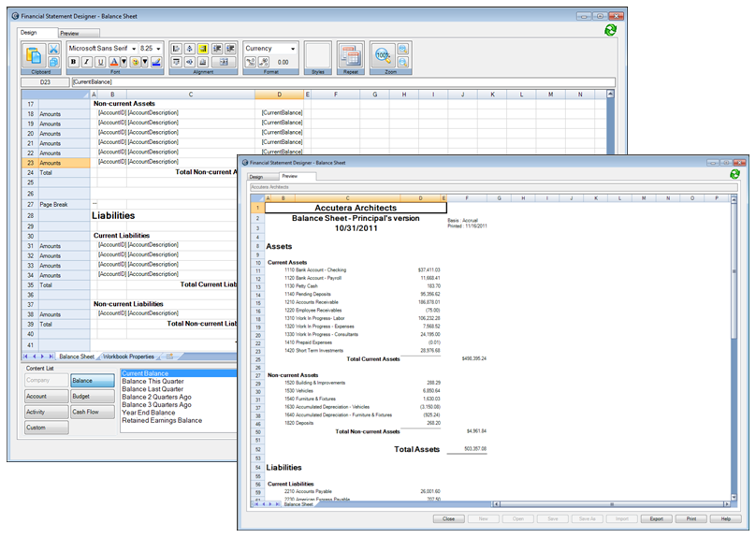The image size is (756, 538).
Task: Open the fill color picker arrow
Action: pyautogui.click(x=144, y=62)
